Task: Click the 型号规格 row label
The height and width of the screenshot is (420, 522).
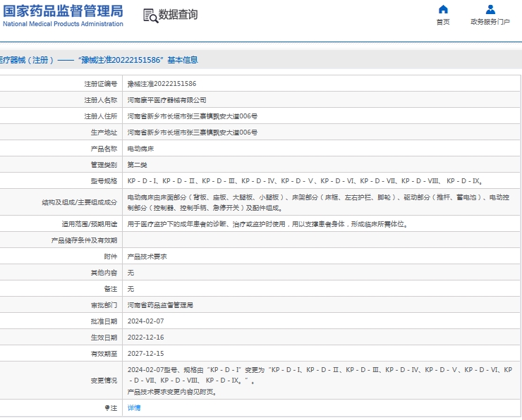Action: tap(104, 181)
